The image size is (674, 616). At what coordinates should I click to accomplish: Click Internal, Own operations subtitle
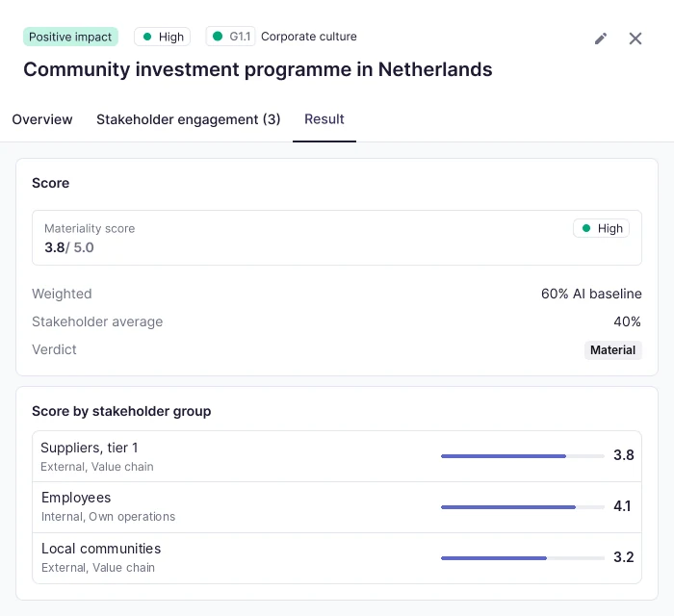tap(108, 516)
